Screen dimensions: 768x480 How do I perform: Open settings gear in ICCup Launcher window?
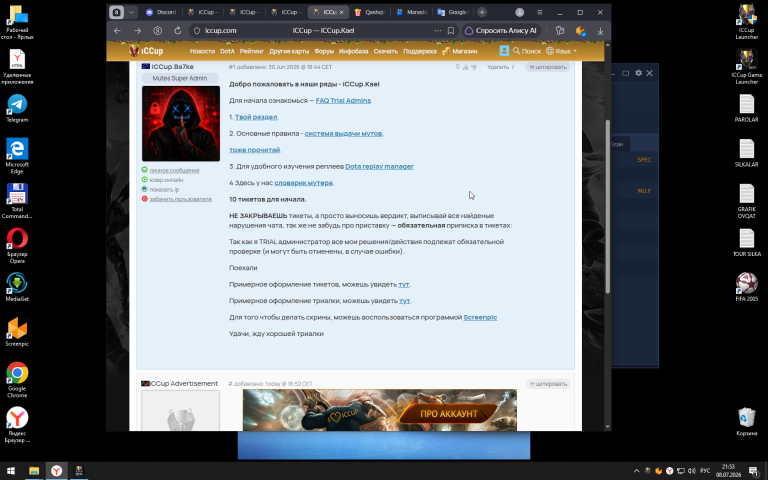(638, 73)
